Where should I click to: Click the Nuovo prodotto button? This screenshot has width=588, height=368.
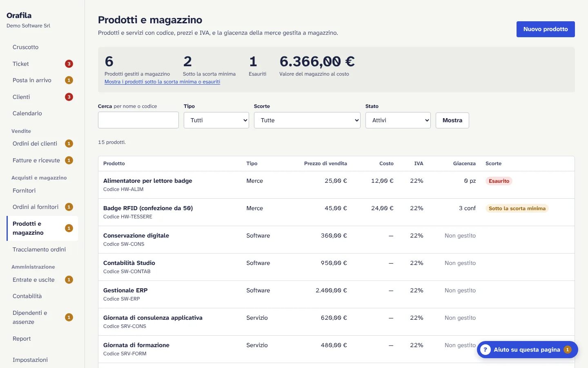click(x=546, y=29)
